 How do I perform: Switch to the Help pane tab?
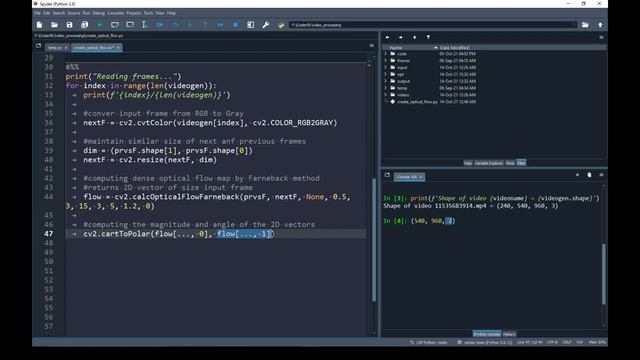coord(468,163)
